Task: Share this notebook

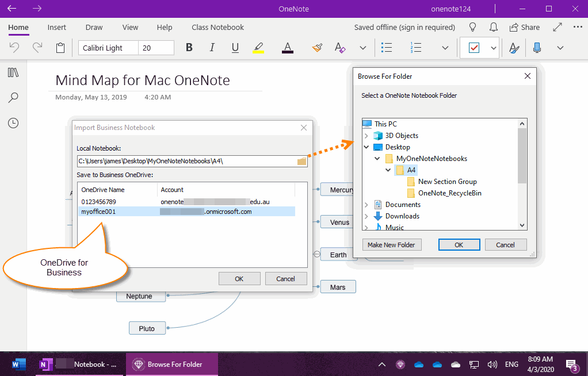Action: (524, 28)
